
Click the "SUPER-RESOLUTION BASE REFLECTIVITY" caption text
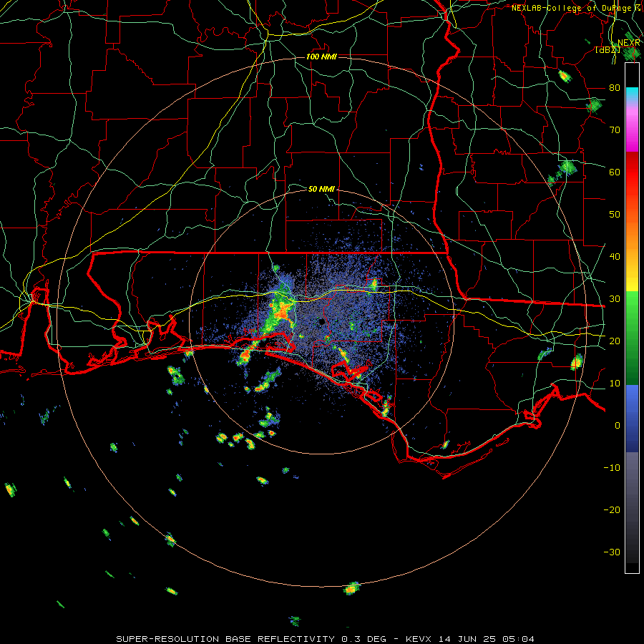pyautogui.click(x=225, y=639)
